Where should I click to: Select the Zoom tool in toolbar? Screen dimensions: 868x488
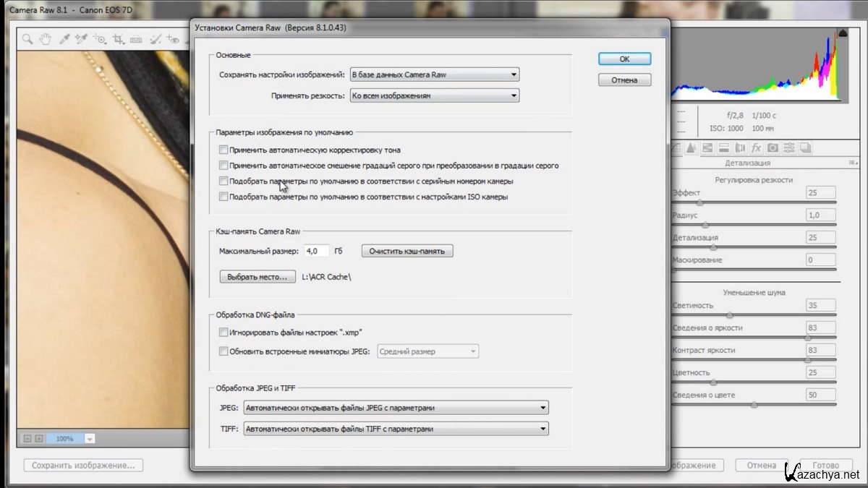pyautogui.click(x=27, y=40)
